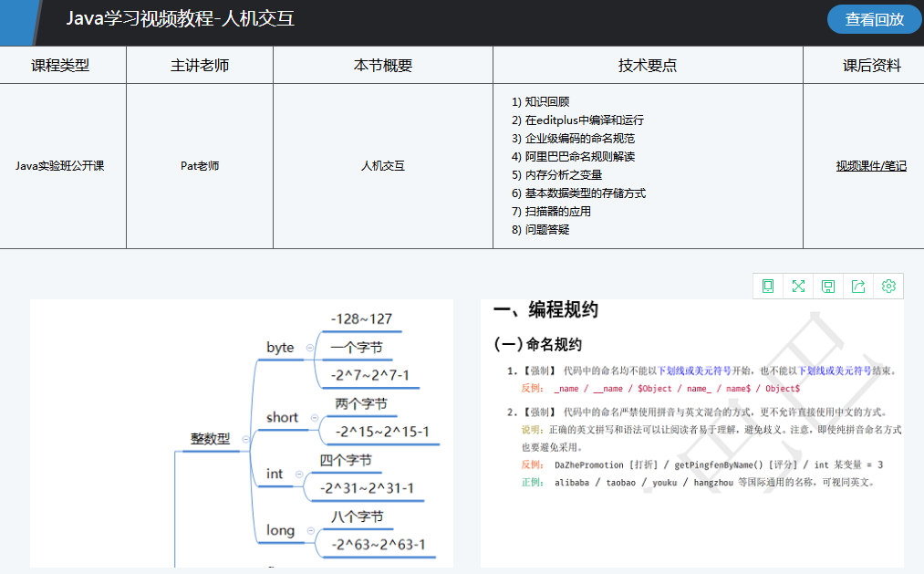Click the tablet/mobile view icon
The height and width of the screenshot is (574, 924).
click(x=768, y=287)
